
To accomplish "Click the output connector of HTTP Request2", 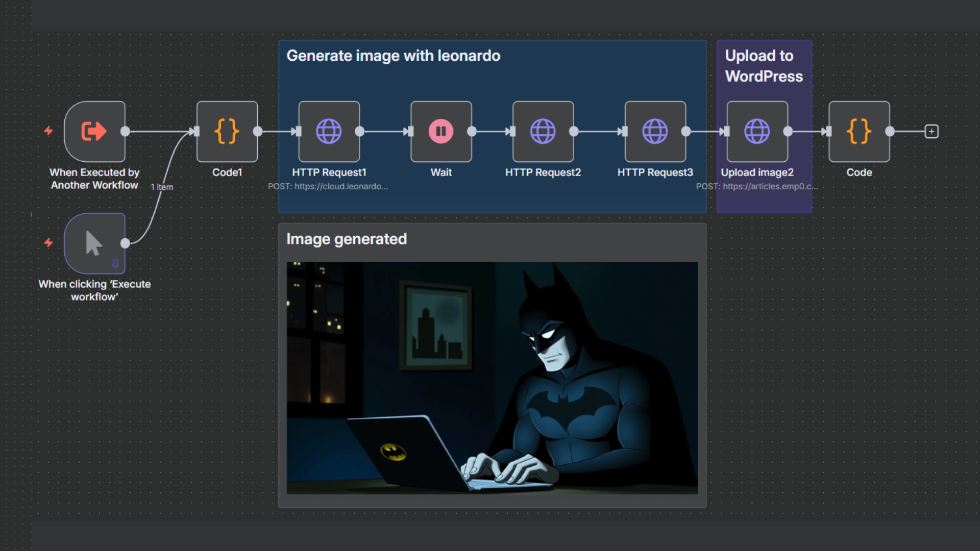I will pyautogui.click(x=574, y=132).
